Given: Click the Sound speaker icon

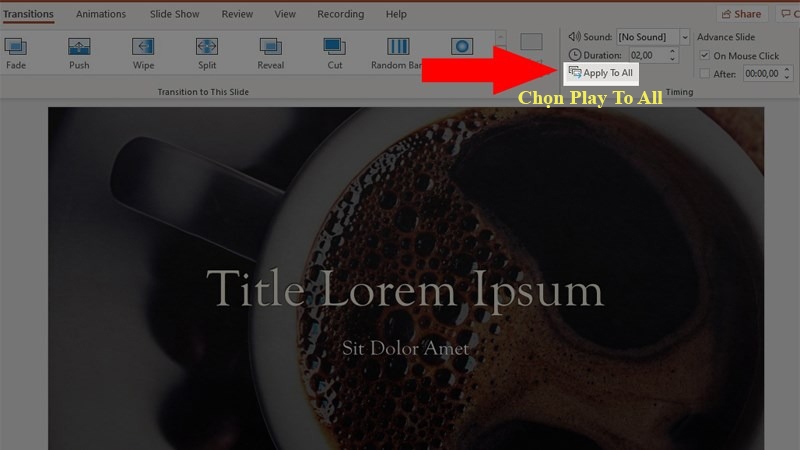Looking at the screenshot, I should [x=574, y=37].
